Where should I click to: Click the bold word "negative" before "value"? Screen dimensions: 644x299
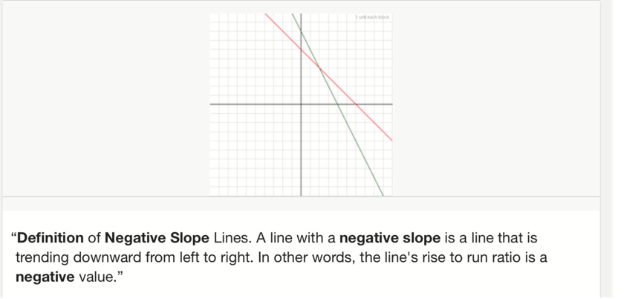tap(45, 277)
